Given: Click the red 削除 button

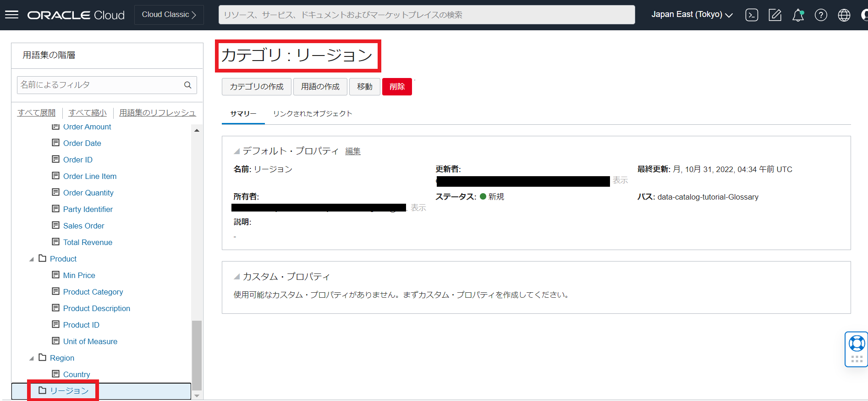Looking at the screenshot, I should pos(397,87).
